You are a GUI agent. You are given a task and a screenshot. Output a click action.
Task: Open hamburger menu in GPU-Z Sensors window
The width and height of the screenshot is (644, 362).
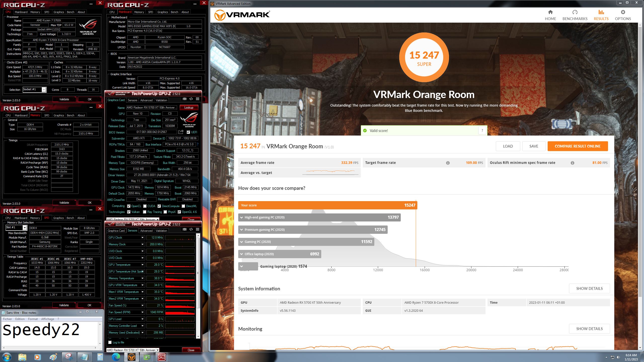tap(197, 229)
